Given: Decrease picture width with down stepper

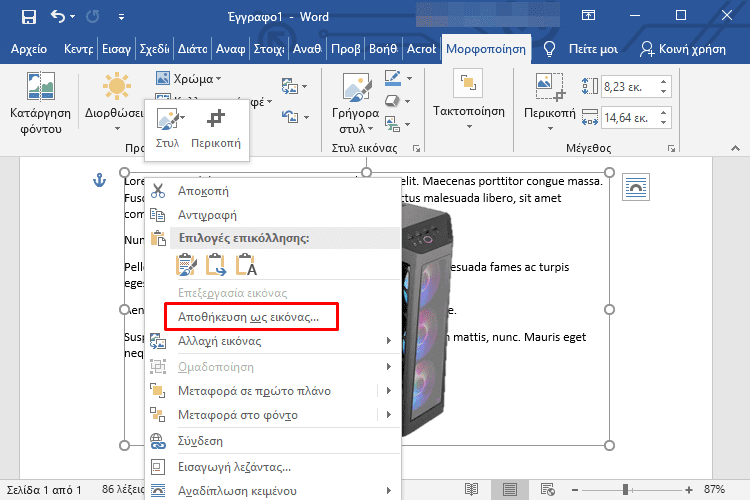Looking at the screenshot, I should (x=663, y=123).
